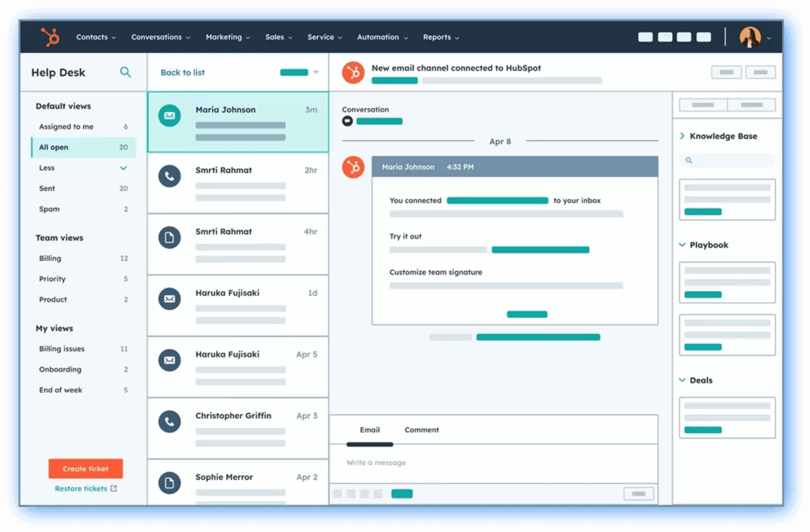Click 'Customize team signature' text
Viewport: 810px width, 532px height.
(436, 272)
